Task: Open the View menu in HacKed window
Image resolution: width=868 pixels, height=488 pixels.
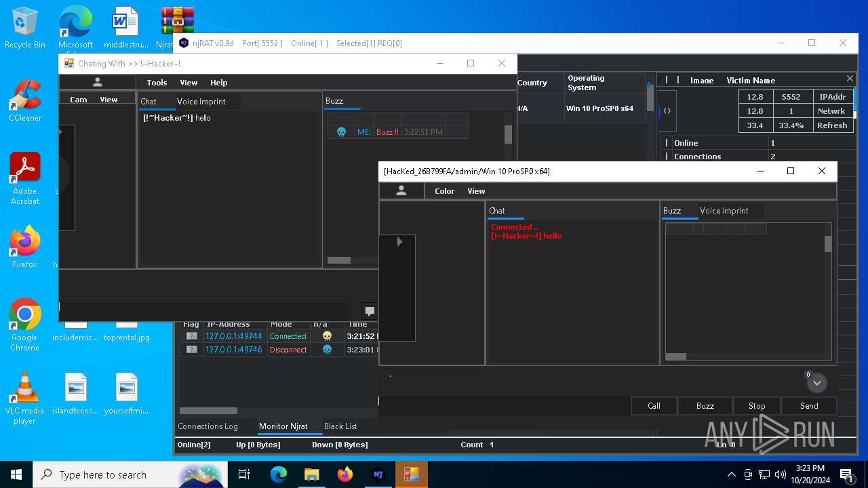Action: coord(476,191)
